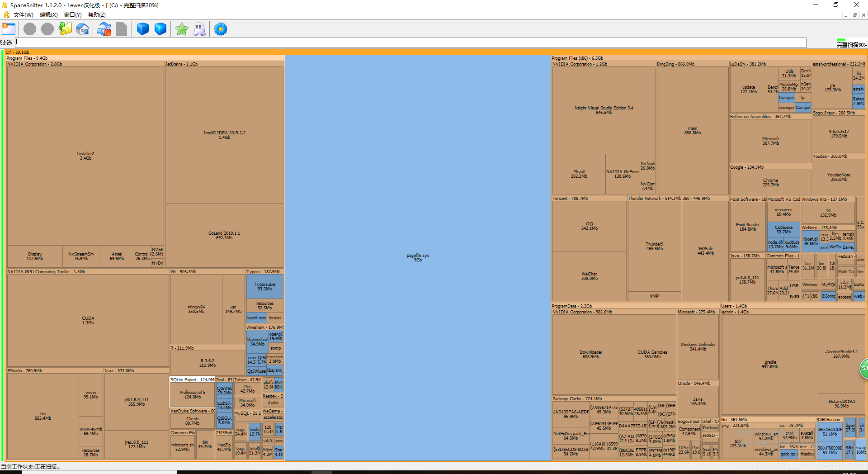Open a new view window from toolbar
The height and width of the screenshot is (474, 868).
point(9,29)
